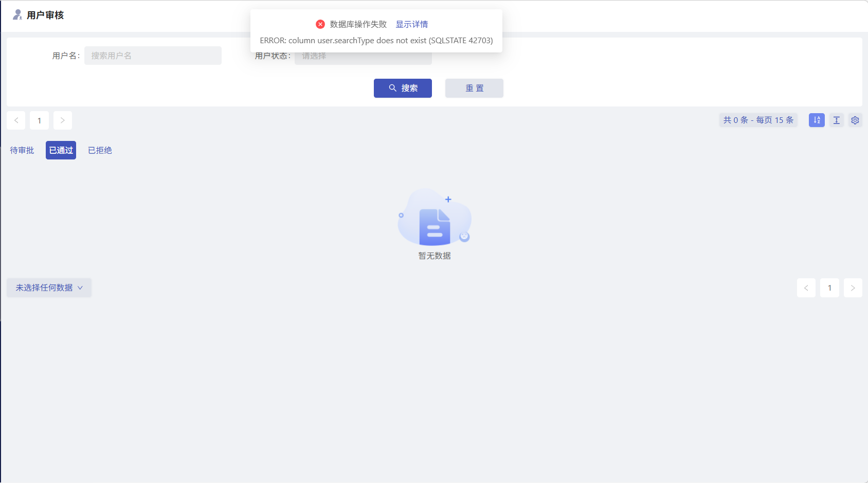Toggle the 已通过 filter off

(60, 150)
